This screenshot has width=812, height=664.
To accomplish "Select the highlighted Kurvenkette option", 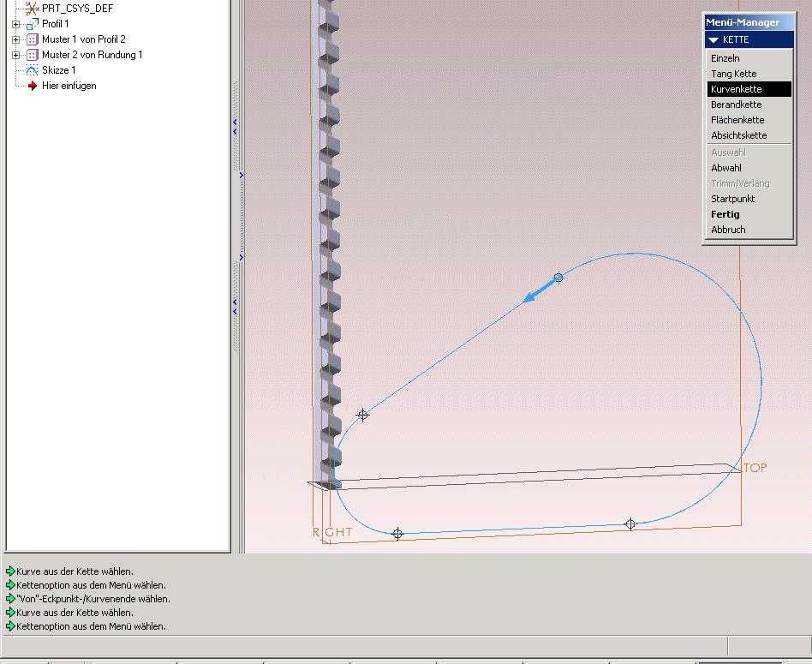I will coord(749,89).
